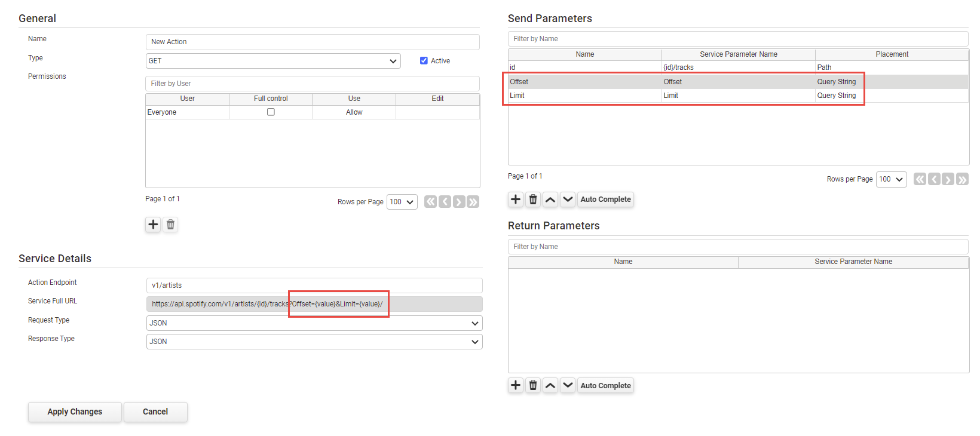Go to first page of Permissions table
This screenshot has height=436, width=980.
(x=430, y=202)
